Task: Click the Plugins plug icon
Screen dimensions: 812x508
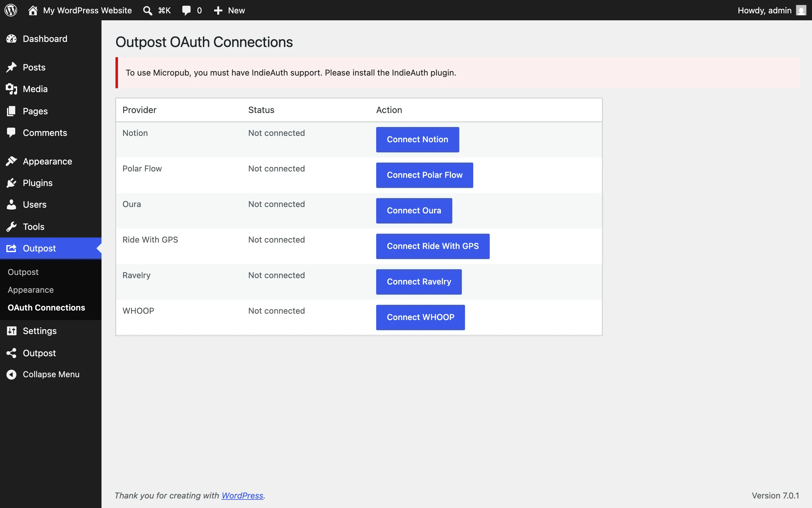Action: (x=11, y=183)
